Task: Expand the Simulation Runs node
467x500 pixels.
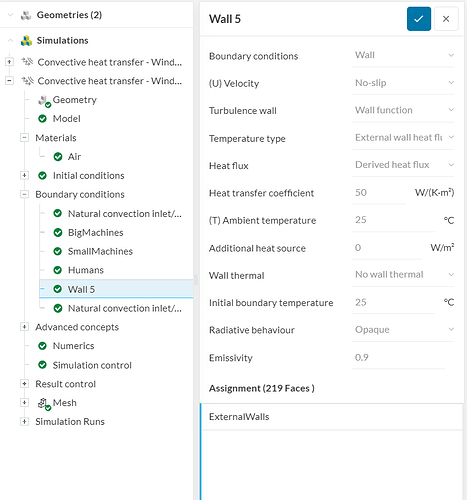Action: coord(24,422)
